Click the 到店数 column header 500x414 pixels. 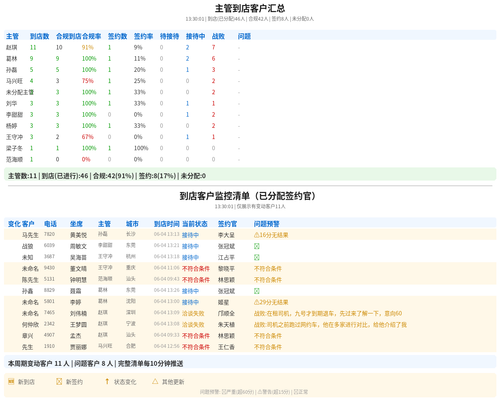(39, 36)
